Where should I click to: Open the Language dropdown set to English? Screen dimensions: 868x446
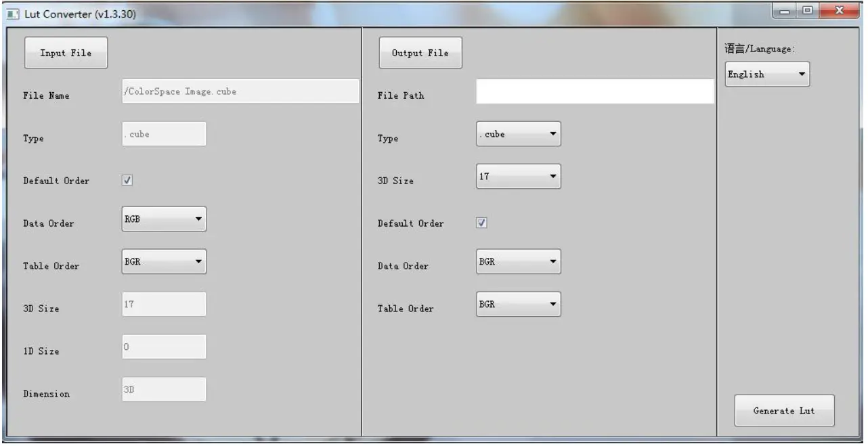pos(767,74)
